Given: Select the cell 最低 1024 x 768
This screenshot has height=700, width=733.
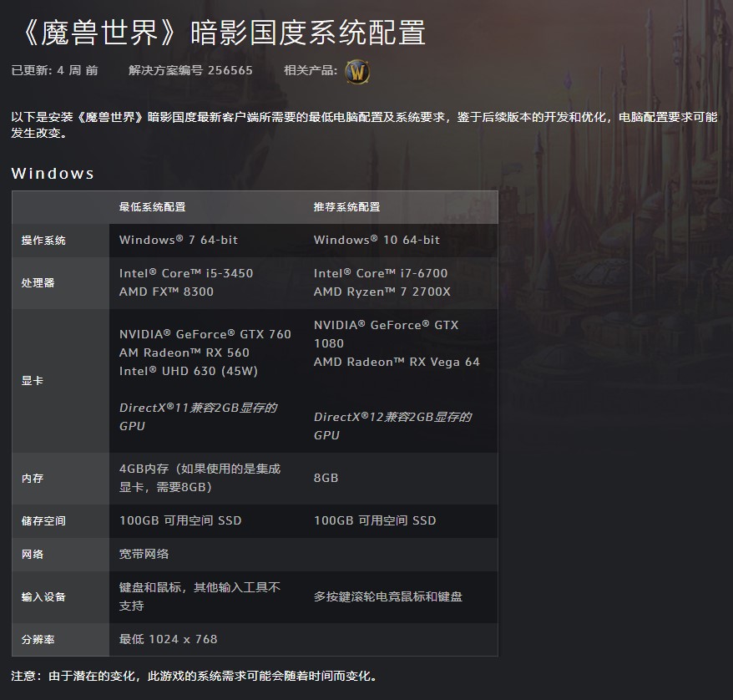Looking at the screenshot, I should click(169, 639).
